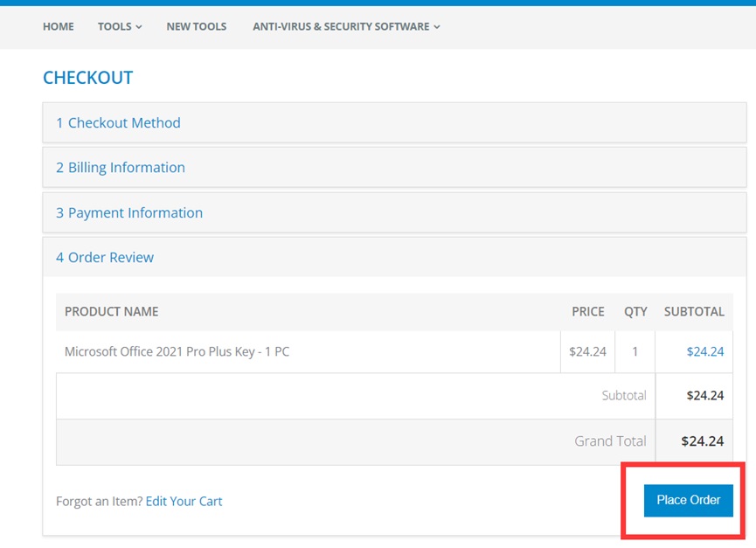Expand the 2 Billing Information section

[x=121, y=168]
